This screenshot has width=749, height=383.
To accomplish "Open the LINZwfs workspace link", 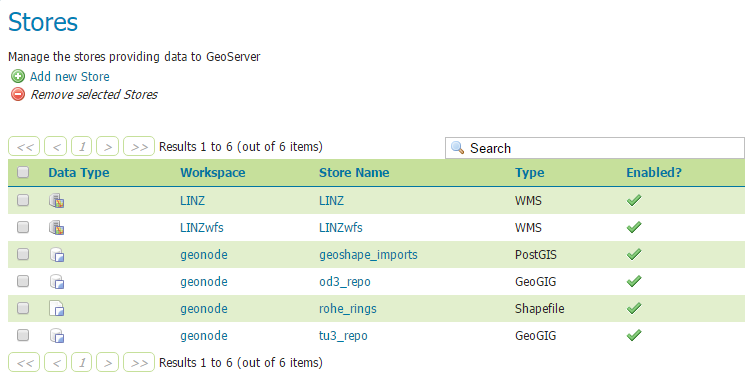I will 202,228.
